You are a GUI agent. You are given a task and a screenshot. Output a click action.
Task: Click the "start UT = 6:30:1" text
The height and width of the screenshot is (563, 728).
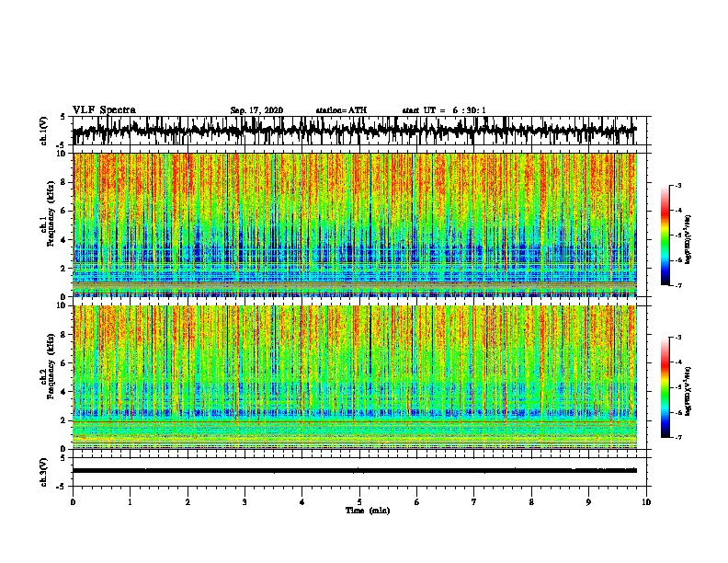444,110
